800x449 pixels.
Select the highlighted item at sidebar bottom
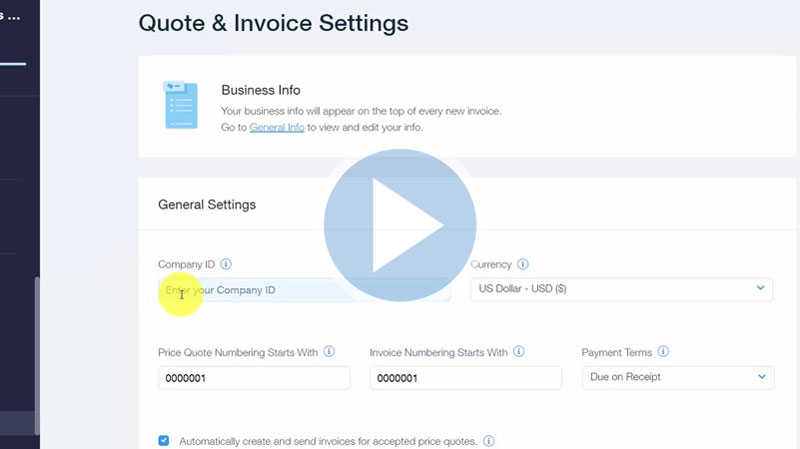point(16,424)
